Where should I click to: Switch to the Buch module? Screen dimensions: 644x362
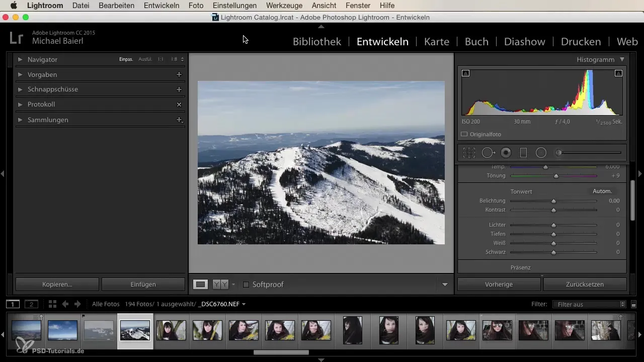[x=476, y=42]
